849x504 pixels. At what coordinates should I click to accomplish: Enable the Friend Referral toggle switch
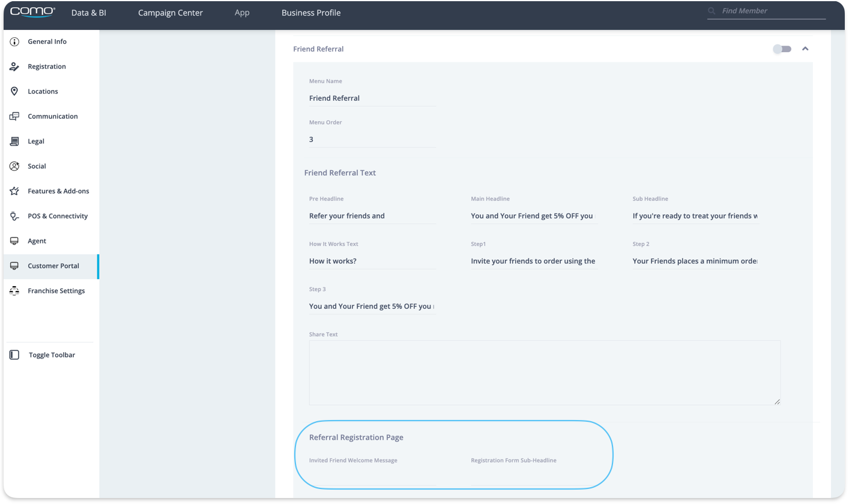[x=782, y=49]
